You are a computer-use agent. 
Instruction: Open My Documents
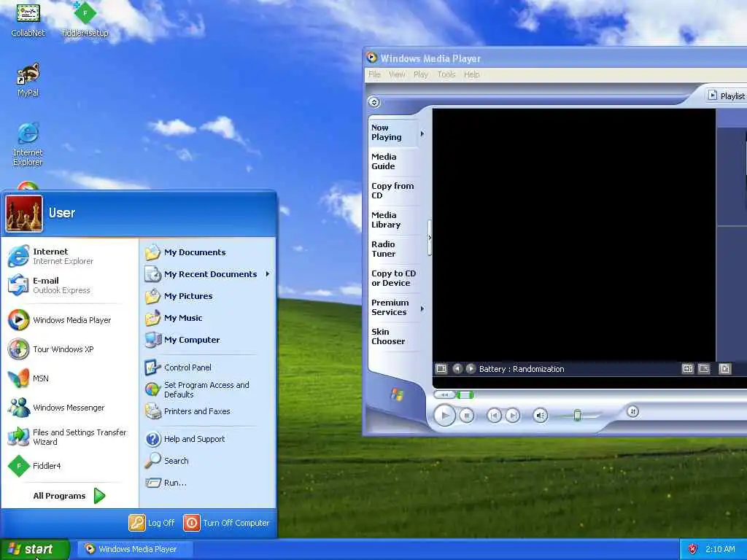207,252
